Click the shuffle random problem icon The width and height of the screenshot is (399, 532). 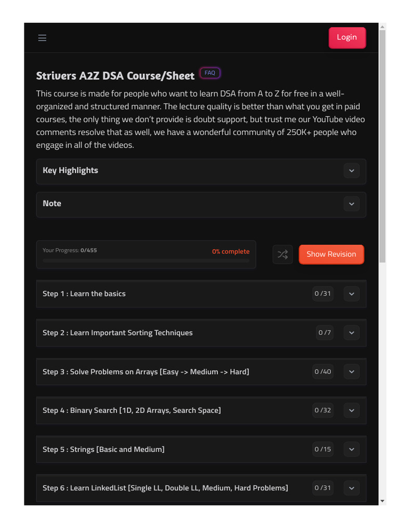[x=283, y=254]
